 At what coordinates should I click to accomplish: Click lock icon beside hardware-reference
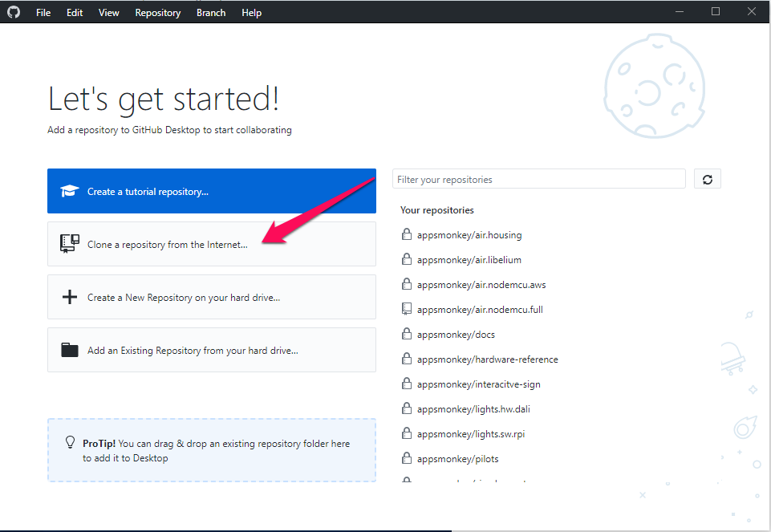pos(407,359)
